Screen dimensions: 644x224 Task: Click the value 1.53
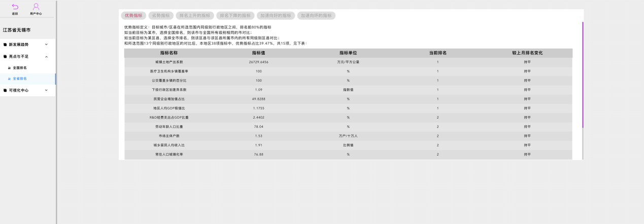[x=259, y=136]
